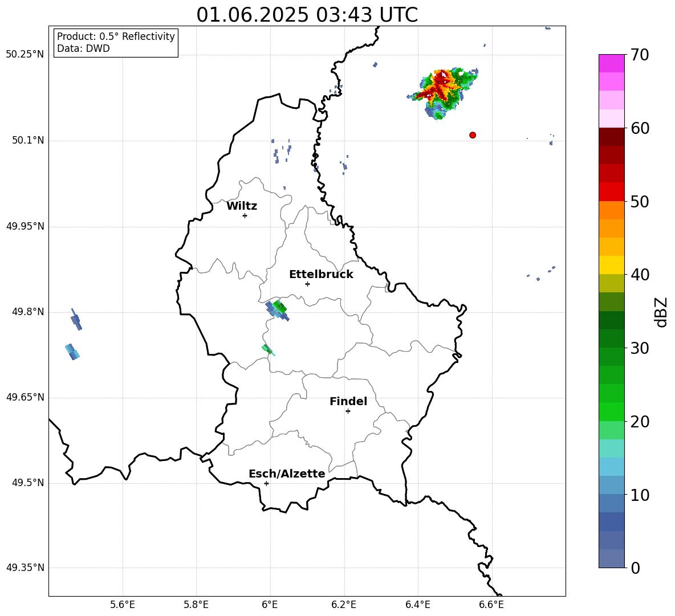Select the Ettelbruck city label
The image size is (675, 616).
coord(321,275)
